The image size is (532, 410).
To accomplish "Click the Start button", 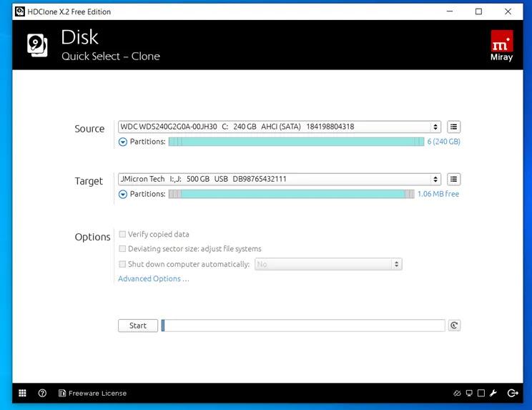I will (138, 326).
